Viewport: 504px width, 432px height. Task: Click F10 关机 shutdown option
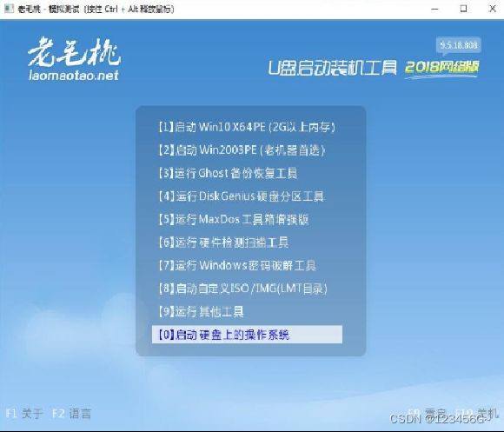[476, 413]
